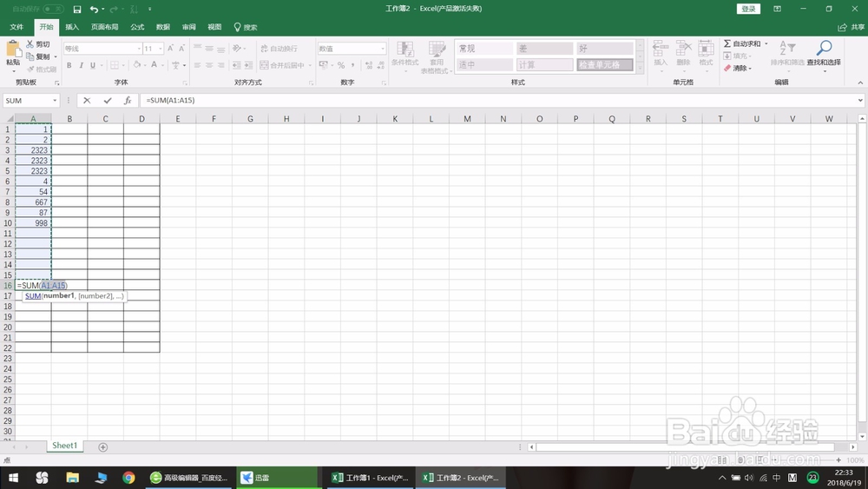Viewport: 868px width, 489px height.
Task: Cancel formula entry with X icon
Action: (x=87, y=100)
